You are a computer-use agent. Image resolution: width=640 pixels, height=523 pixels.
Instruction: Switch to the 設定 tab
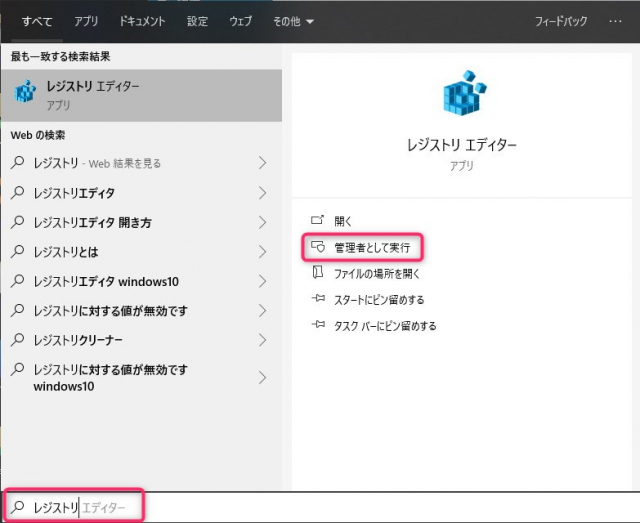198,21
